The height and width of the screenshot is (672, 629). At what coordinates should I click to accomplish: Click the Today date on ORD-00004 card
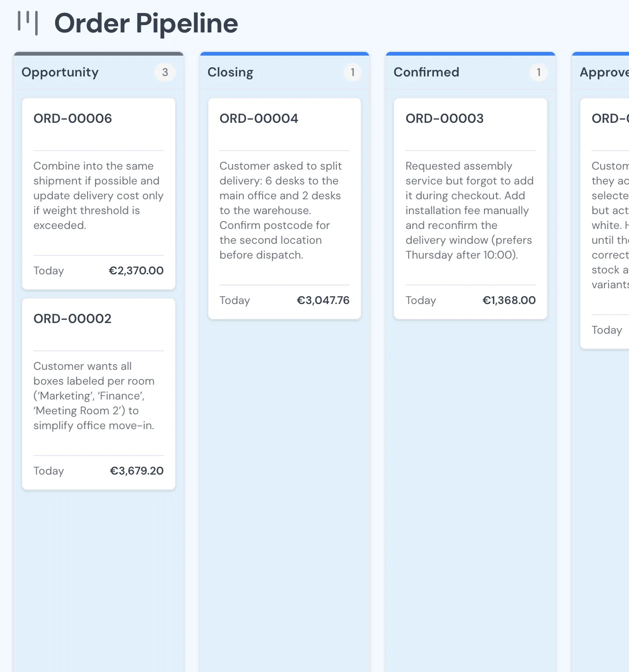pyautogui.click(x=235, y=300)
